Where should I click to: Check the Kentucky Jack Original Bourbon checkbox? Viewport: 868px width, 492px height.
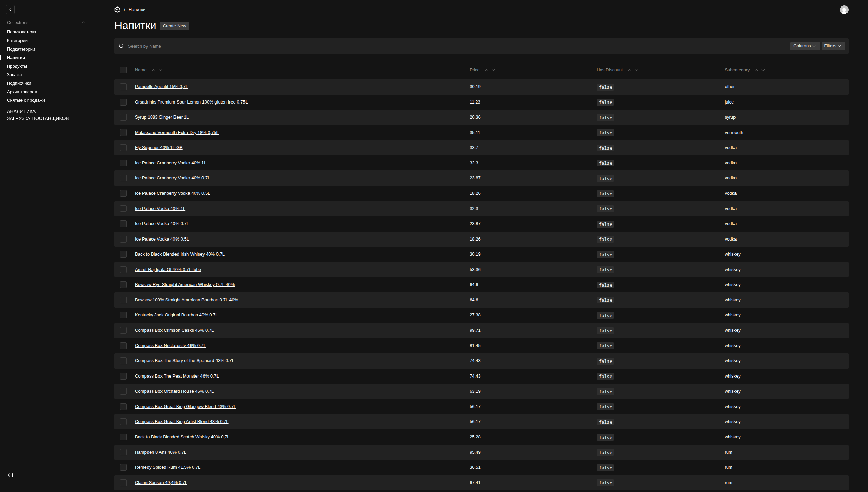(x=123, y=315)
